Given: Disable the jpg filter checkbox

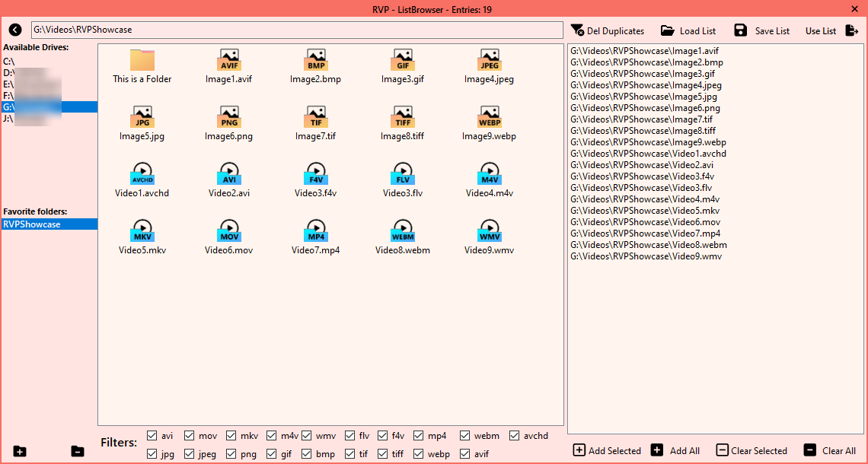Looking at the screenshot, I should [x=152, y=454].
